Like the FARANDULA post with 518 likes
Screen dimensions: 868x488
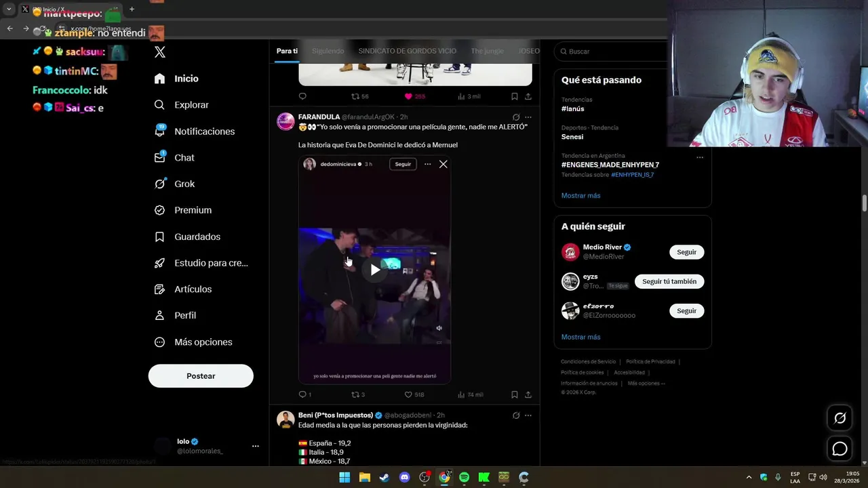pos(414,394)
